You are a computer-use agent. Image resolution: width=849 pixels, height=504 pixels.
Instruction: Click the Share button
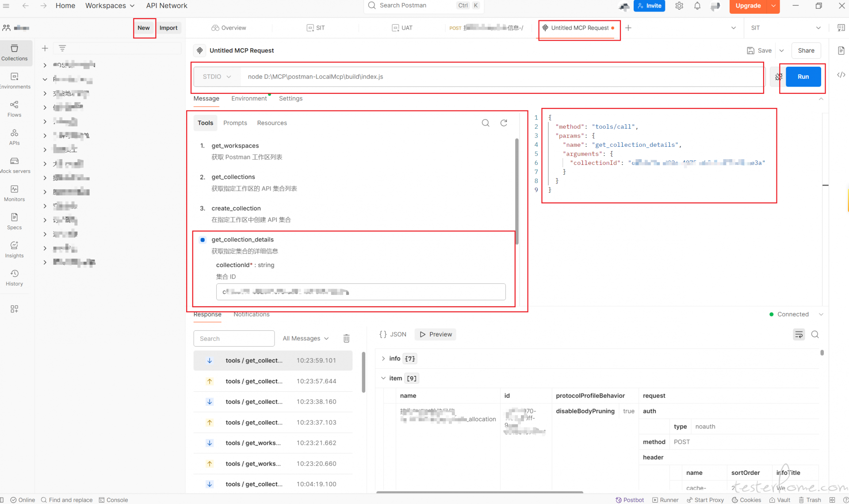806,50
